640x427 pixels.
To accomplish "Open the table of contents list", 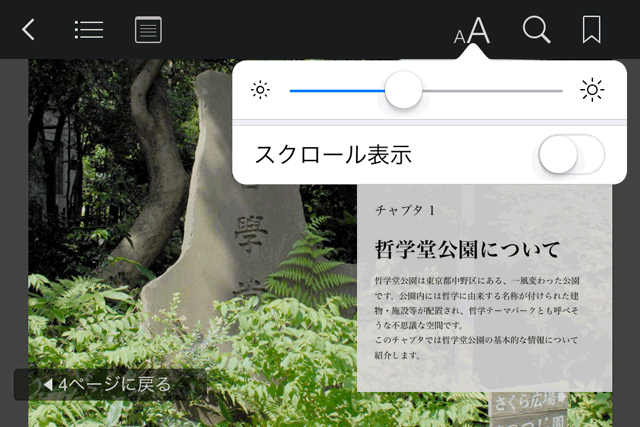I will tap(89, 29).
